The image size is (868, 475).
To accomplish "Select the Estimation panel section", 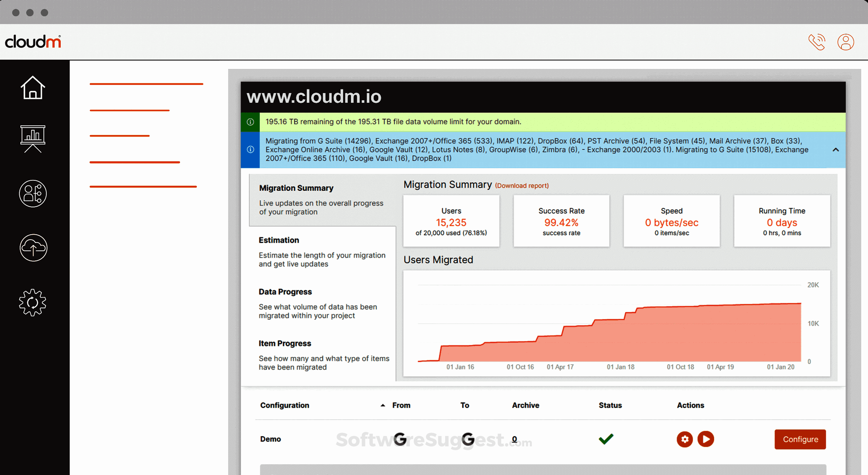I will [279, 240].
